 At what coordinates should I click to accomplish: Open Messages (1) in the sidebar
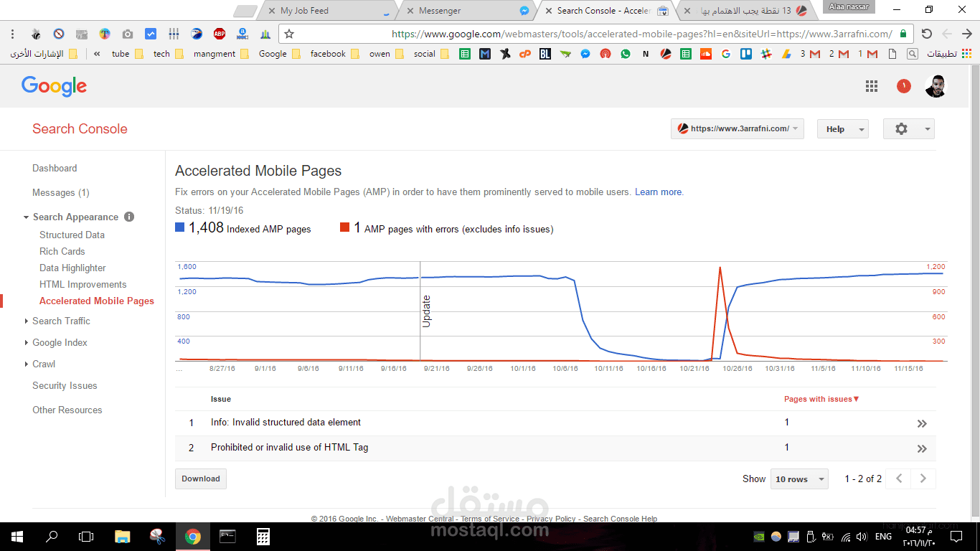click(x=61, y=192)
